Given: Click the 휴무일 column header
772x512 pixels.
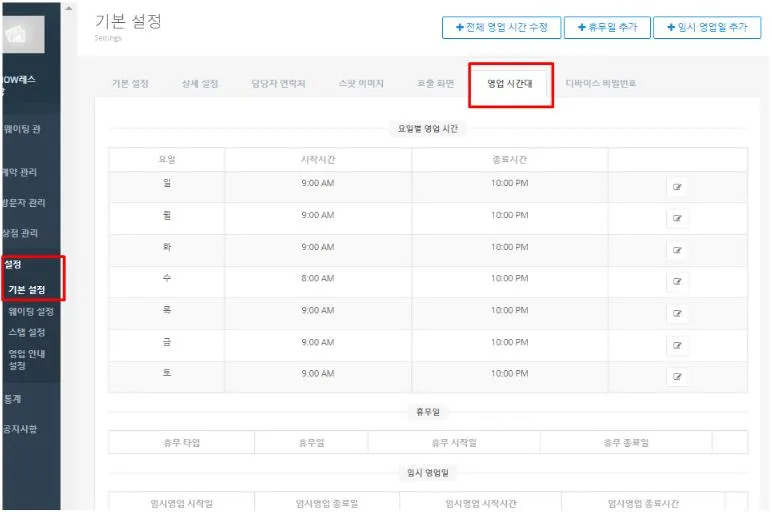Looking at the screenshot, I should (311, 443).
